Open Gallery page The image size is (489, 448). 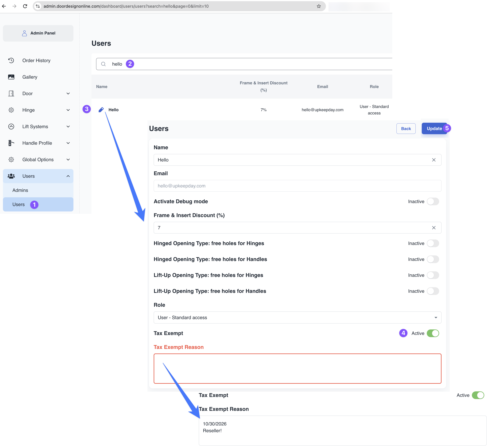click(38, 77)
